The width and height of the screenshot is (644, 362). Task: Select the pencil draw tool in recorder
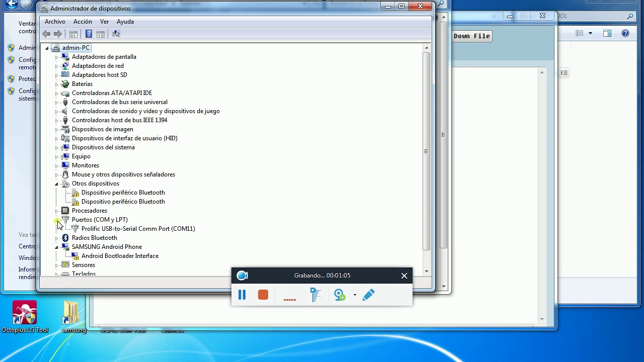pos(369,295)
